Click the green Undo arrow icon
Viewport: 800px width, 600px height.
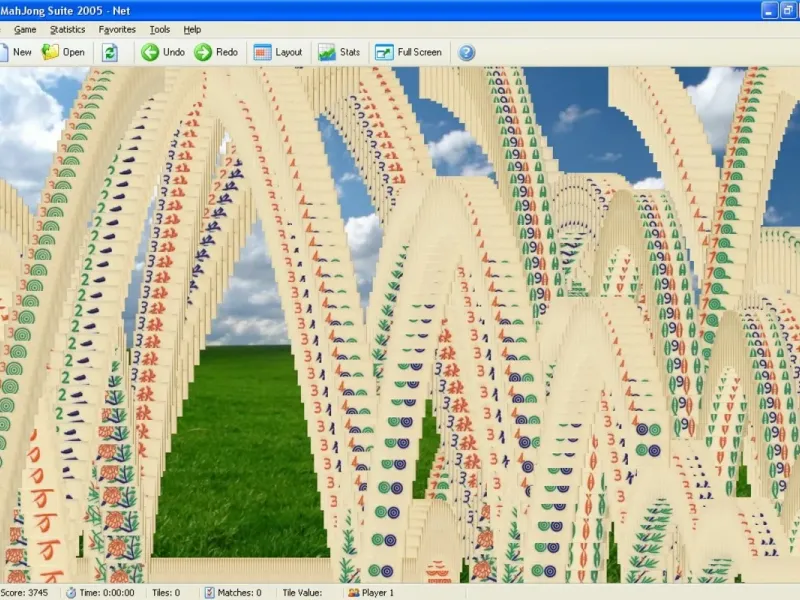150,52
